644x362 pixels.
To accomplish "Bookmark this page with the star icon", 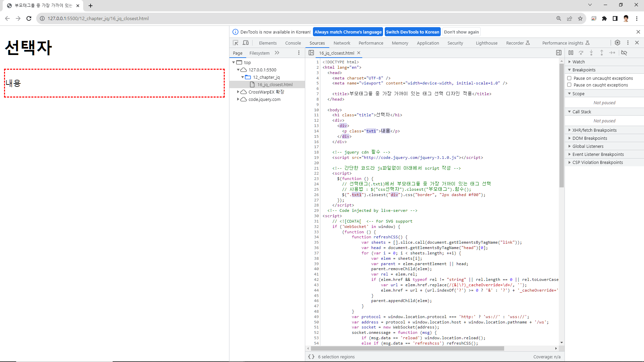I will [580, 18].
